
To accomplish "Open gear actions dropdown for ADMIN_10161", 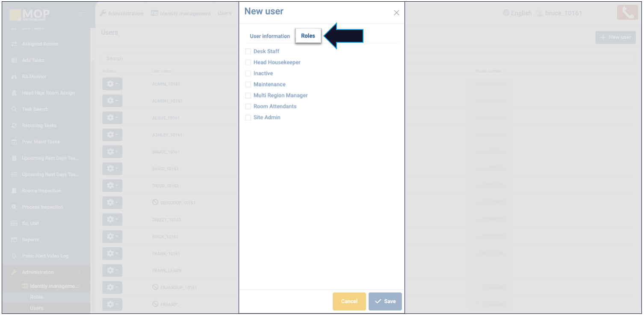I will 112,84.
